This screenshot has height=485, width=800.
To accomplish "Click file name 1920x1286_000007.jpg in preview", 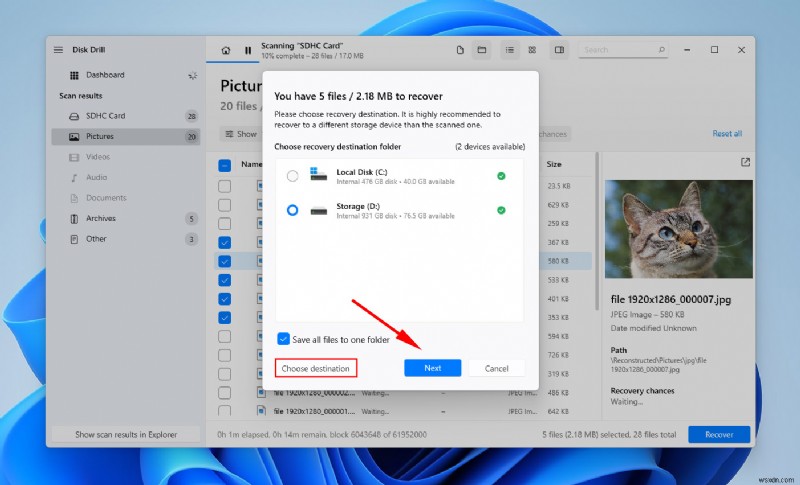I will point(670,299).
